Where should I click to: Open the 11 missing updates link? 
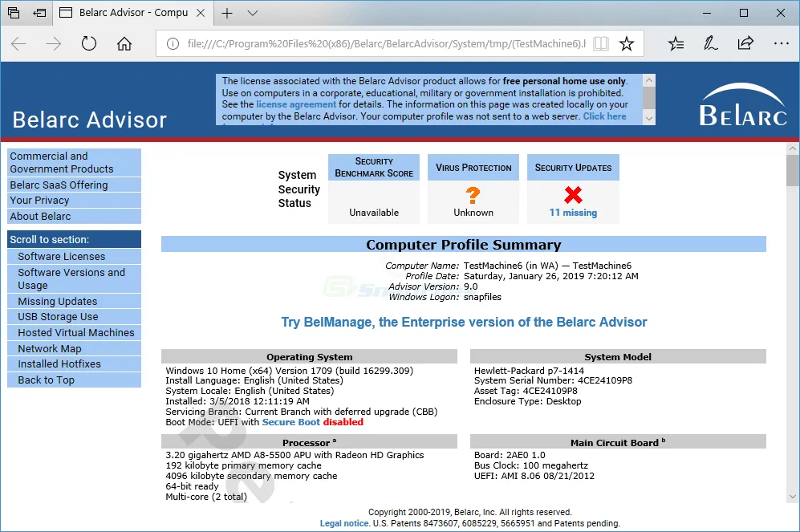click(573, 213)
